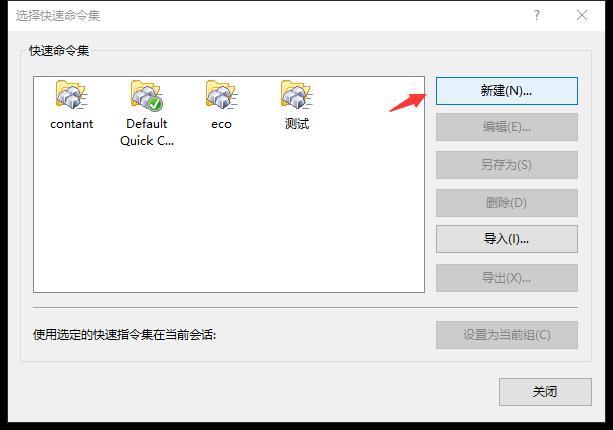The height and width of the screenshot is (430, 613).
Task: Select the eco command set folder icon
Action: 221,95
